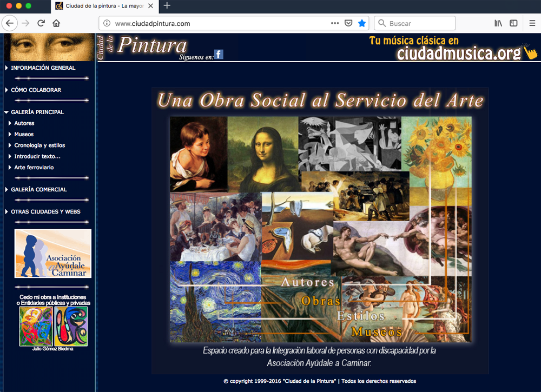Select the Ciudad de la pintura browser tab
541x392 pixels.
point(104,6)
